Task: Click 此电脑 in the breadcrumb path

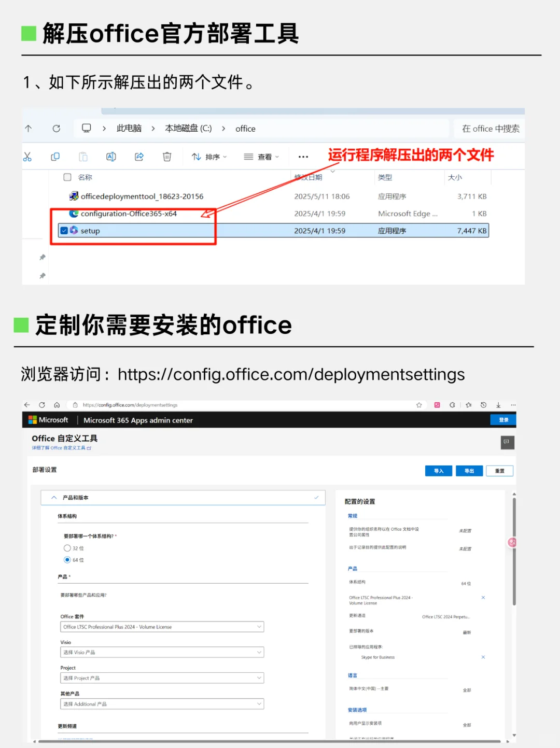Action: click(129, 128)
